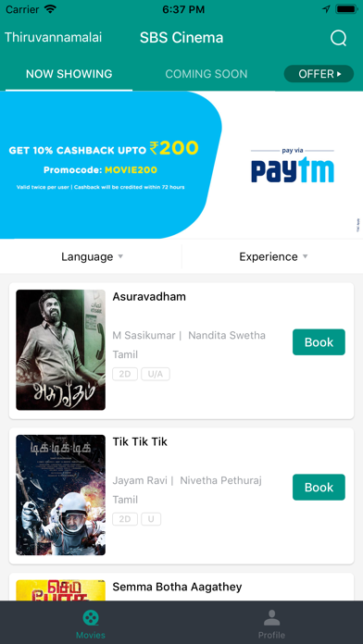Open the Tik Tik Tik poster
This screenshot has height=644, width=363.
[x=60, y=495]
